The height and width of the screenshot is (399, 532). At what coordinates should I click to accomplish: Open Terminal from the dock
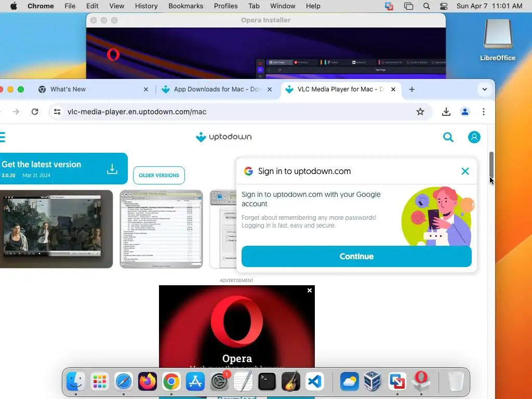tap(267, 381)
